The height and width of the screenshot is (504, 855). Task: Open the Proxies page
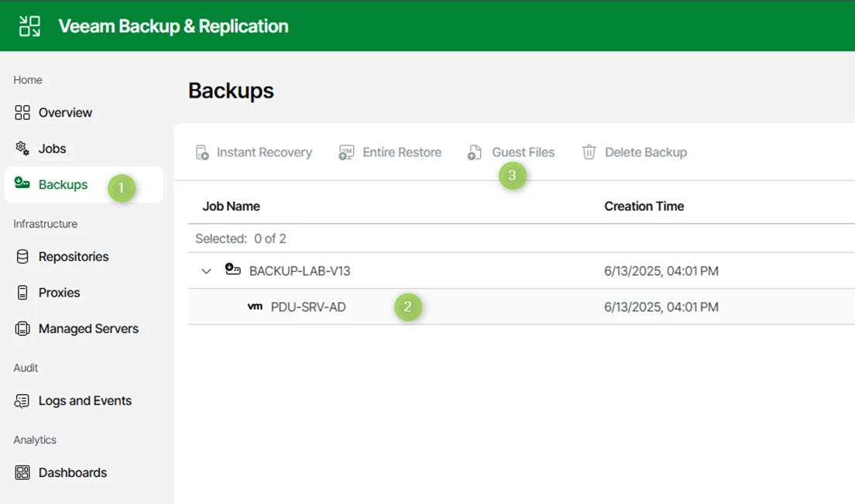[60, 293]
